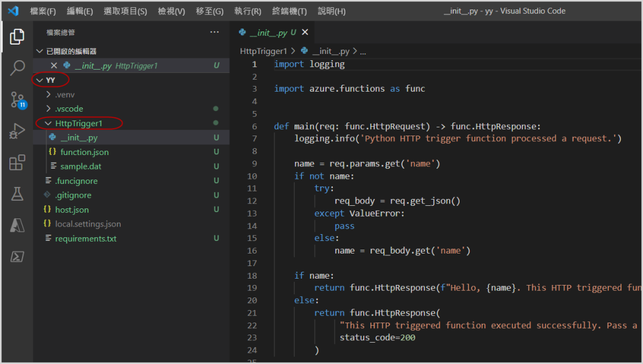The image size is (643, 364).
Task: Open the Run and Debug view
Action: pos(17,131)
